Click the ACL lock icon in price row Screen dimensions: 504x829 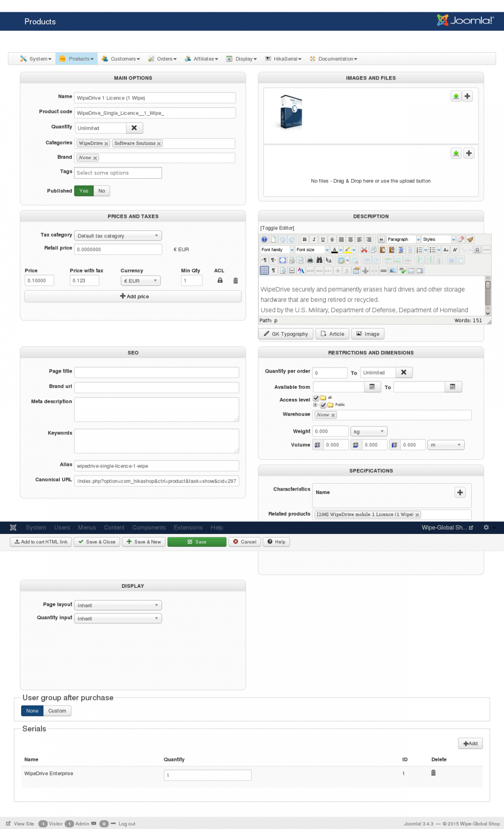tap(220, 280)
